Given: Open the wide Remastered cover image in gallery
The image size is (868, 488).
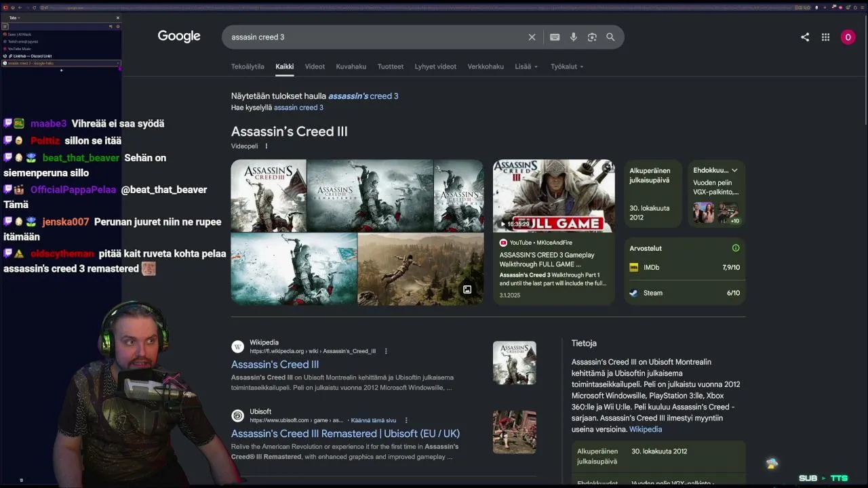Looking at the screenshot, I should [x=370, y=195].
